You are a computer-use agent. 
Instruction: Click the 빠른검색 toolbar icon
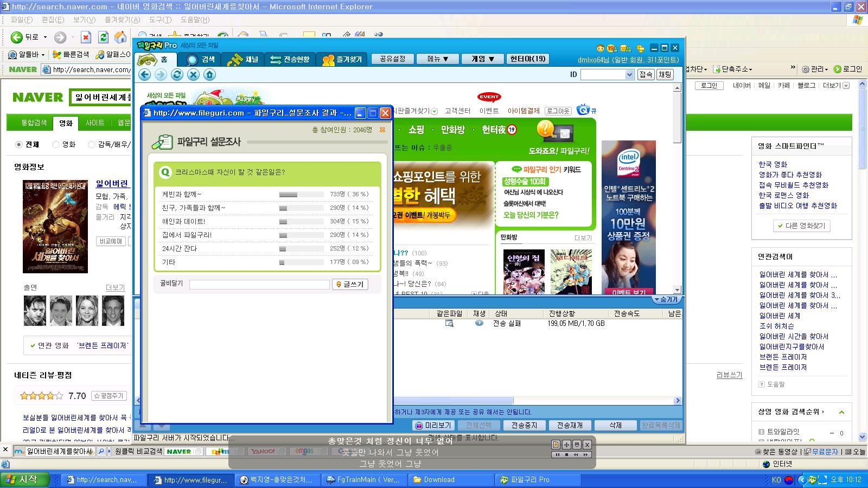71,54
